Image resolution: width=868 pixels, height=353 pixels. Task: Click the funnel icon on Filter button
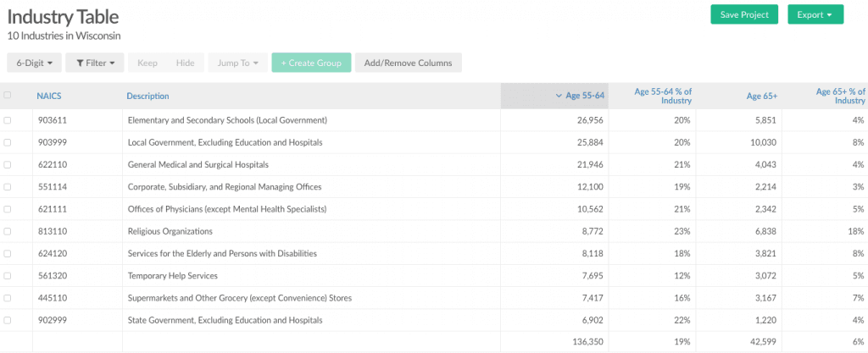pyautogui.click(x=79, y=63)
